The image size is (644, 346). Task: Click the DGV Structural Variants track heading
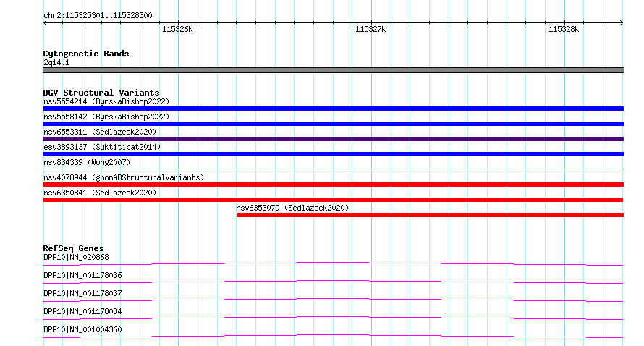click(x=101, y=93)
